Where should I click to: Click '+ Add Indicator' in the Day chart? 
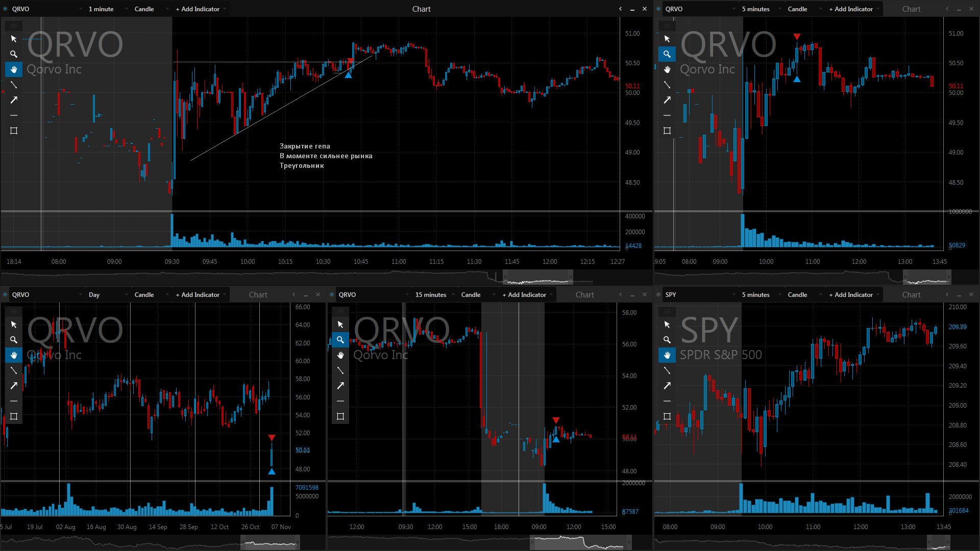pos(201,294)
